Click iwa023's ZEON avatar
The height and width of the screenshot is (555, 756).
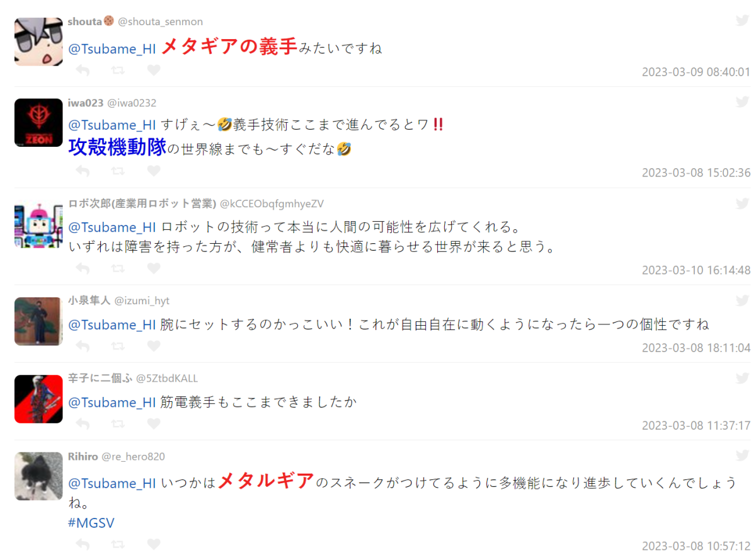(x=38, y=123)
